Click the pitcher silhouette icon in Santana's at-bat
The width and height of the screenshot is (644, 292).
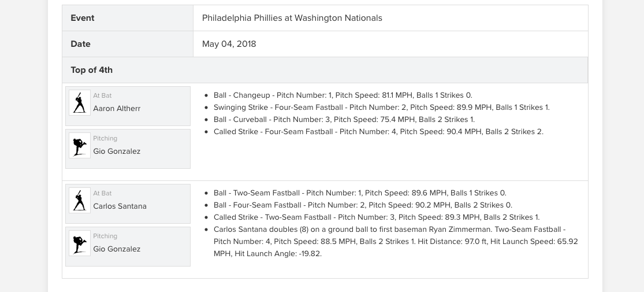click(x=80, y=243)
